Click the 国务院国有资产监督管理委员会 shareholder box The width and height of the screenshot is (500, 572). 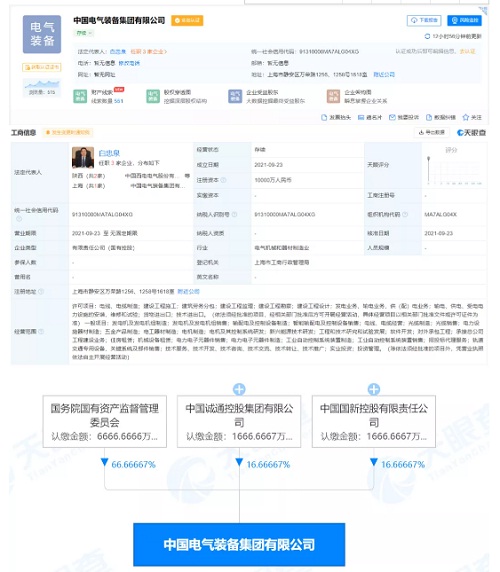(x=105, y=421)
